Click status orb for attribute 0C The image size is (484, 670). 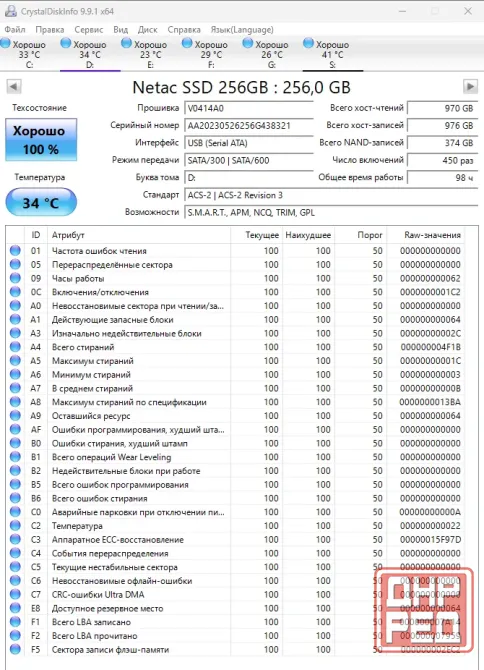point(15,292)
